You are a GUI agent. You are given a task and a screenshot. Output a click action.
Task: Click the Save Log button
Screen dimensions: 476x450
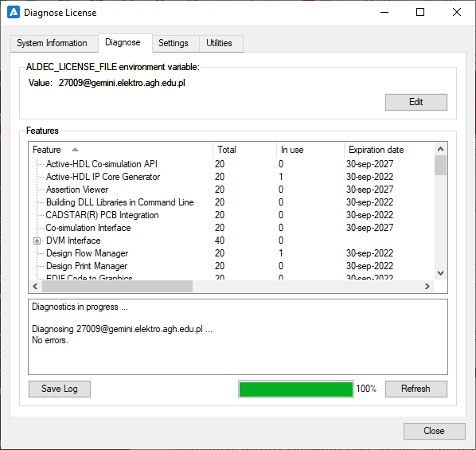pyautogui.click(x=60, y=389)
